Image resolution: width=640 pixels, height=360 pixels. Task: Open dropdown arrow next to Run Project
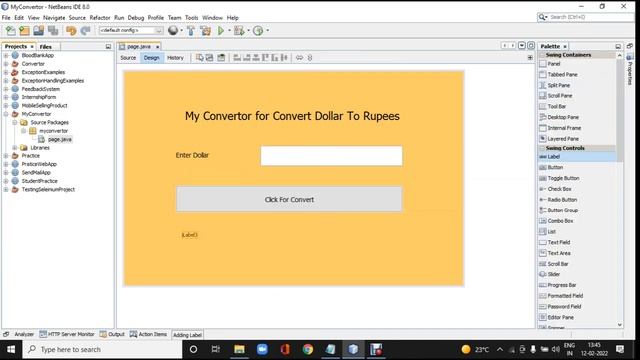229,31
